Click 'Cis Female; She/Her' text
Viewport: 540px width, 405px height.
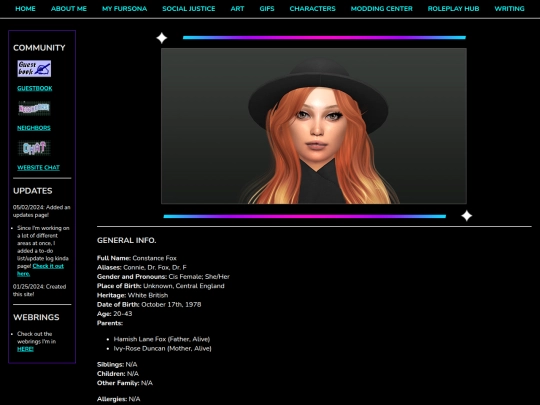pos(199,277)
